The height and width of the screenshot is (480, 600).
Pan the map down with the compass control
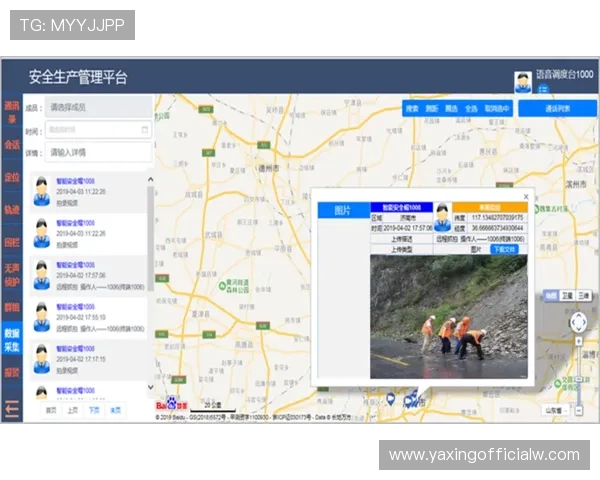tap(578, 329)
